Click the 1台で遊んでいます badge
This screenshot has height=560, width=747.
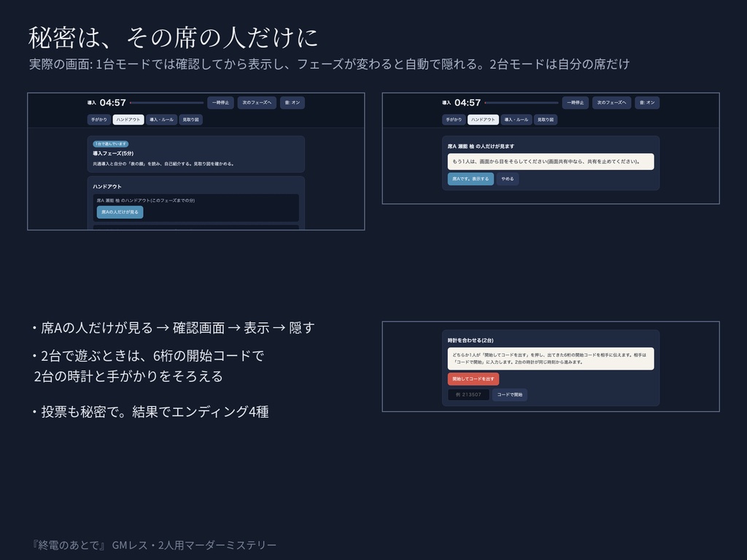click(111, 144)
